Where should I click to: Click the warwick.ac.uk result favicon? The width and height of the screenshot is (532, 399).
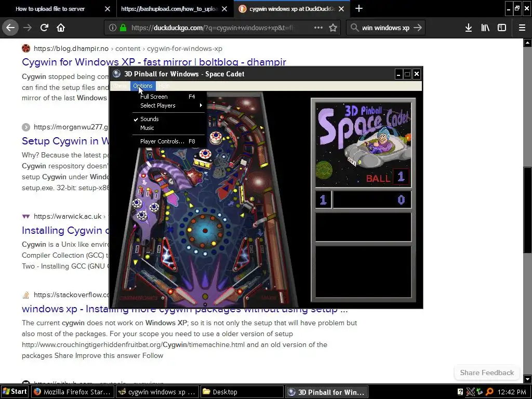tap(26, 217)
